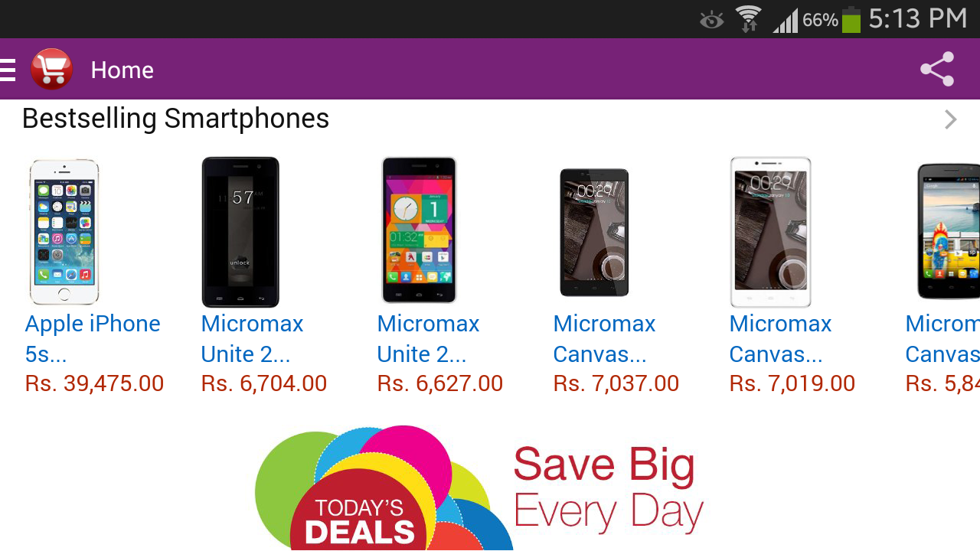Open the hamburger navigation menu

point(8,70)
